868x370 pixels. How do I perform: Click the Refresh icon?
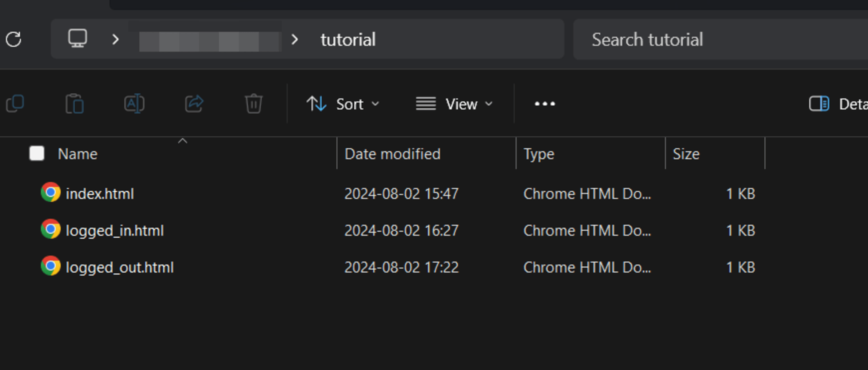click(13, 39)
